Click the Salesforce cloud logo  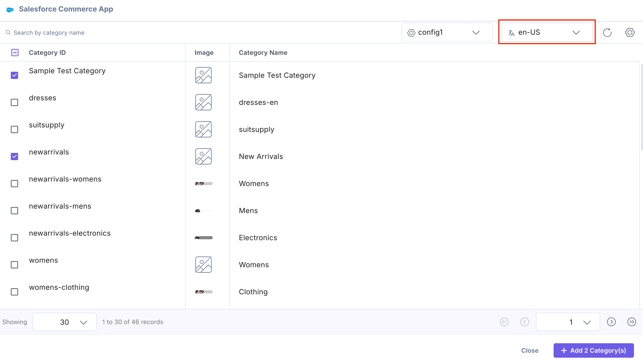click(x=10, y=9)
